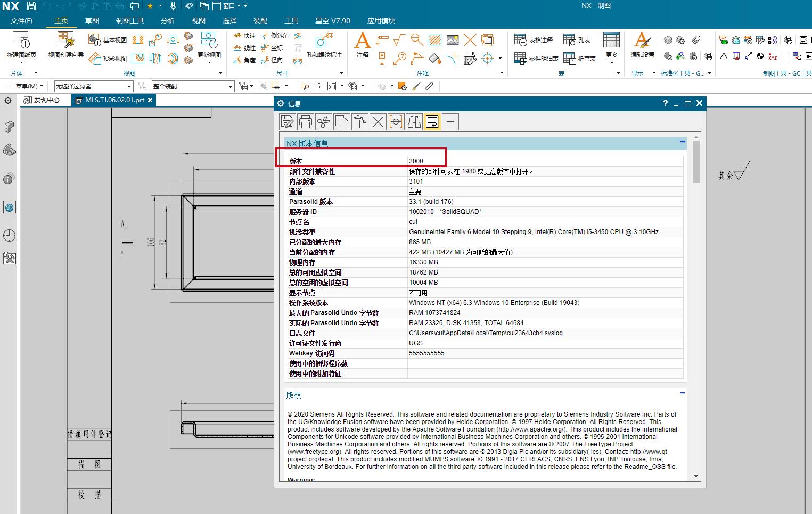Select the 版本 value 2000 cell

click(545, 161)
